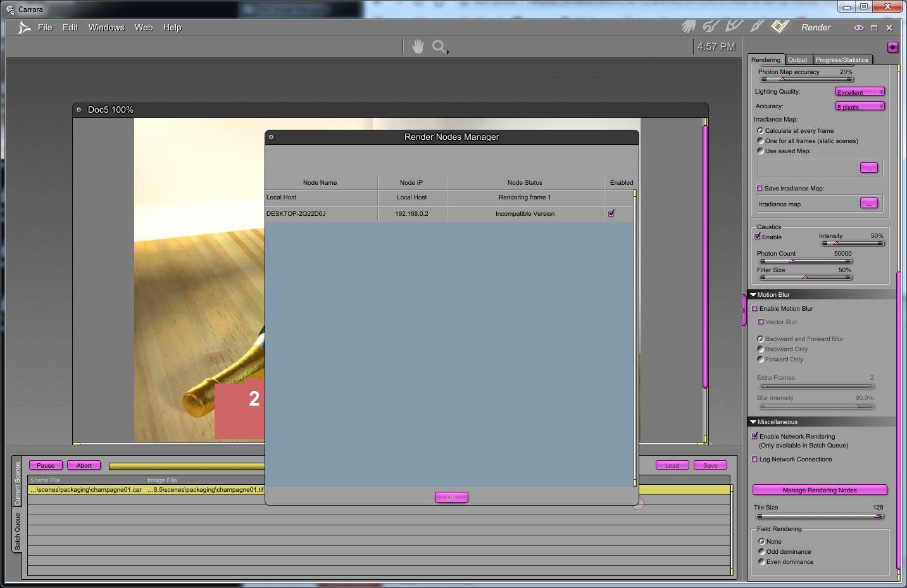Click the Render Nodes Manager title dot

[271, 137]
